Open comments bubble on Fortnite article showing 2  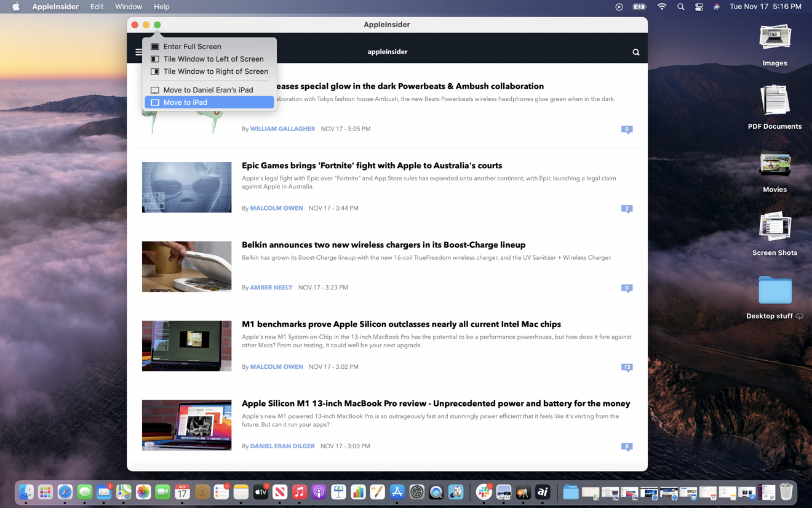(x=627, y=209)
